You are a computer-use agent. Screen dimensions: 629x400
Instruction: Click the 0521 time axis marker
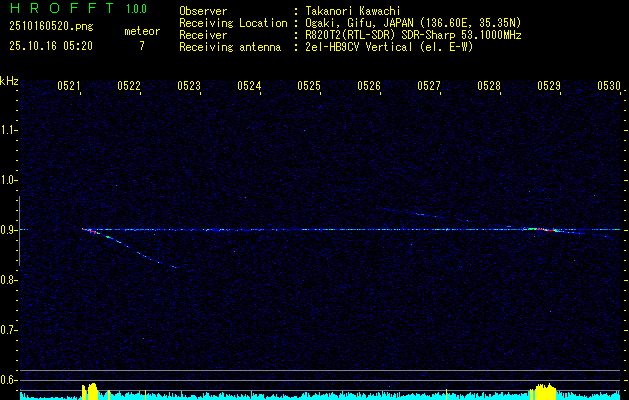(69, 85)
